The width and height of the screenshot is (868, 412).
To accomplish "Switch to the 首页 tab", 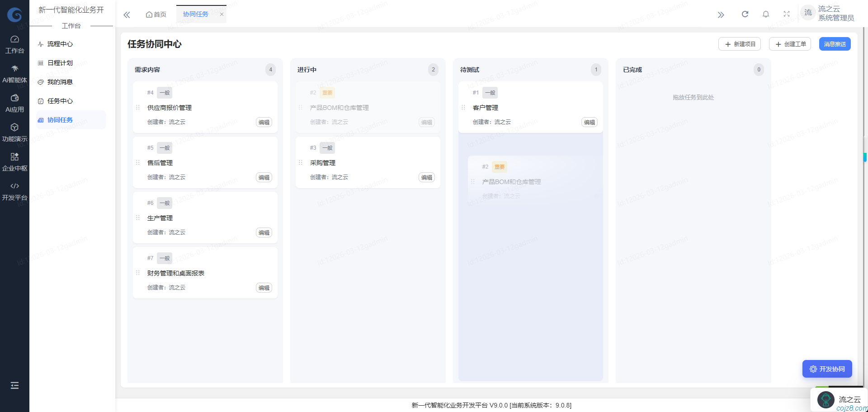I will coord(156,14).
